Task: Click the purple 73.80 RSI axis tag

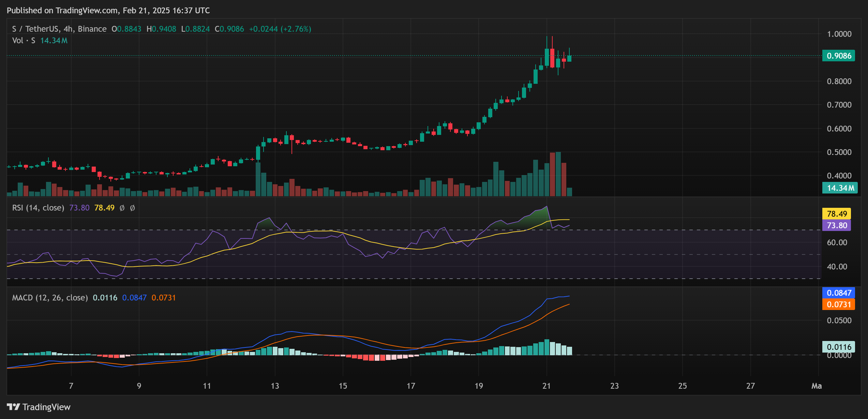Action: coord(836,225)
